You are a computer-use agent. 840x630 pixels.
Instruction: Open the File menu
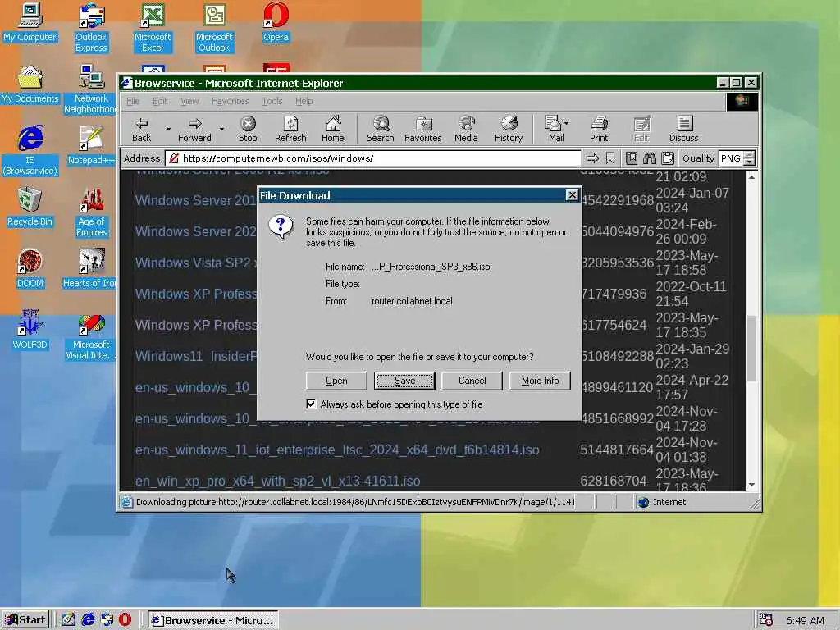tap(133, 101)
